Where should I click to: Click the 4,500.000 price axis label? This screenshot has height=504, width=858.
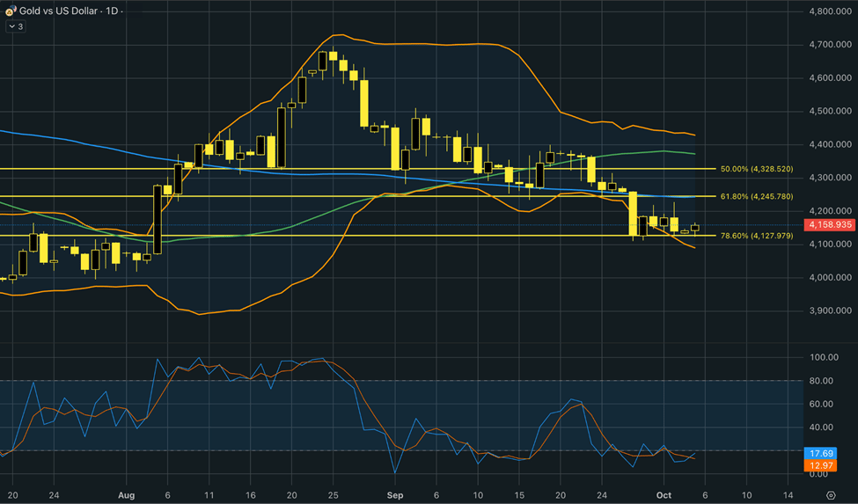(830, 111)
